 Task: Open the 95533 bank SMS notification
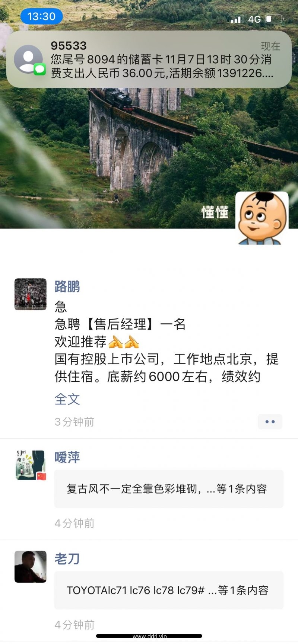point(149,59)
